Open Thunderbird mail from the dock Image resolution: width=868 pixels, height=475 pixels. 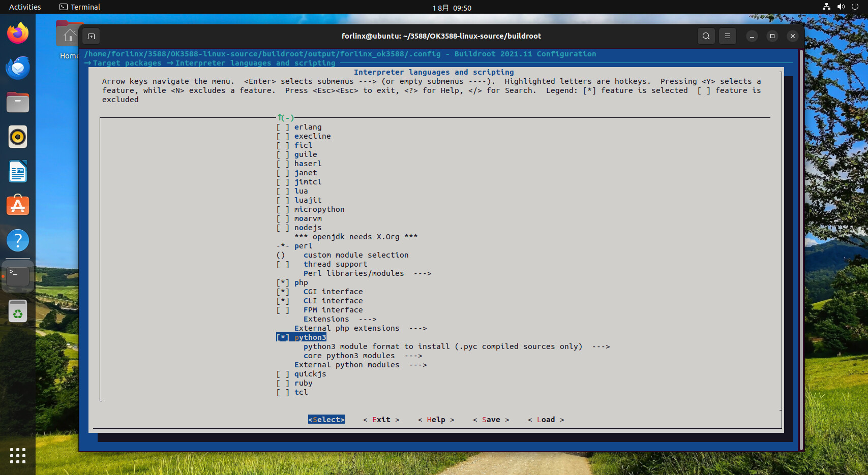click(18, 68)
